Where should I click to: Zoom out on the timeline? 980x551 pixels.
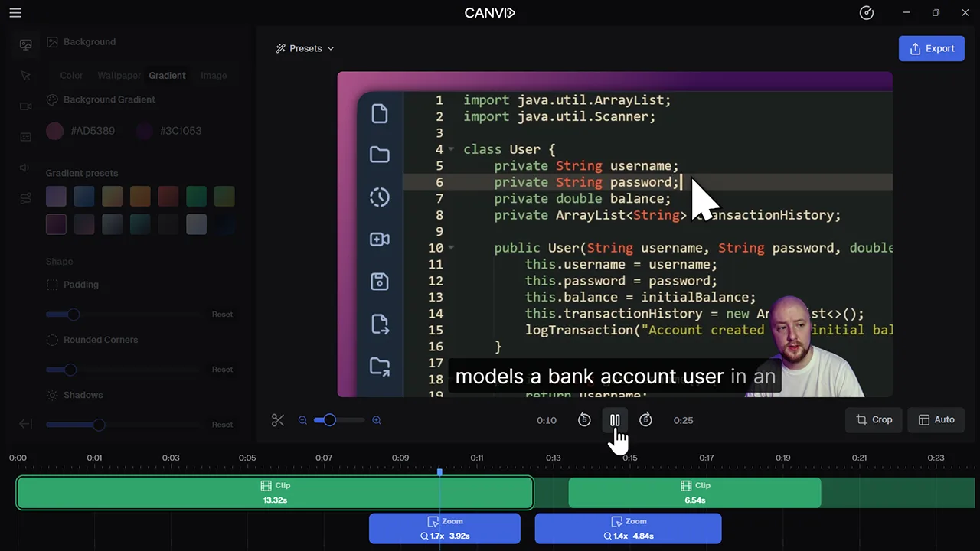(302, 419)
